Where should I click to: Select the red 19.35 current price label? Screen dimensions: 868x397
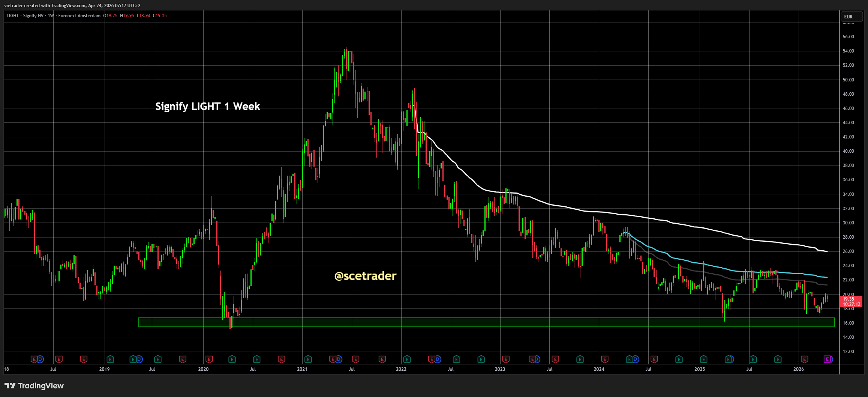click(851, 299)
